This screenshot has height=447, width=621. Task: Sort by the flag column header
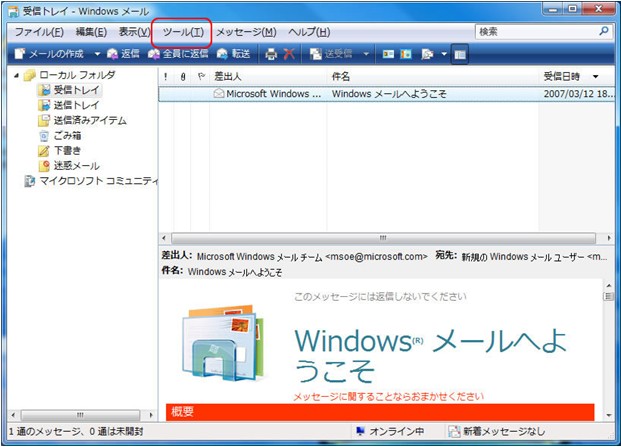point(201,76)
